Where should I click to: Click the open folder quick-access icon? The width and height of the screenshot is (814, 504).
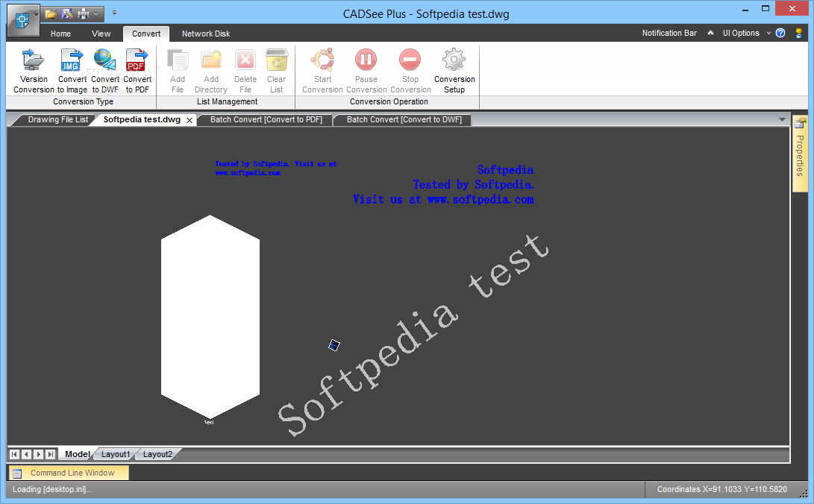click(50, 14)
